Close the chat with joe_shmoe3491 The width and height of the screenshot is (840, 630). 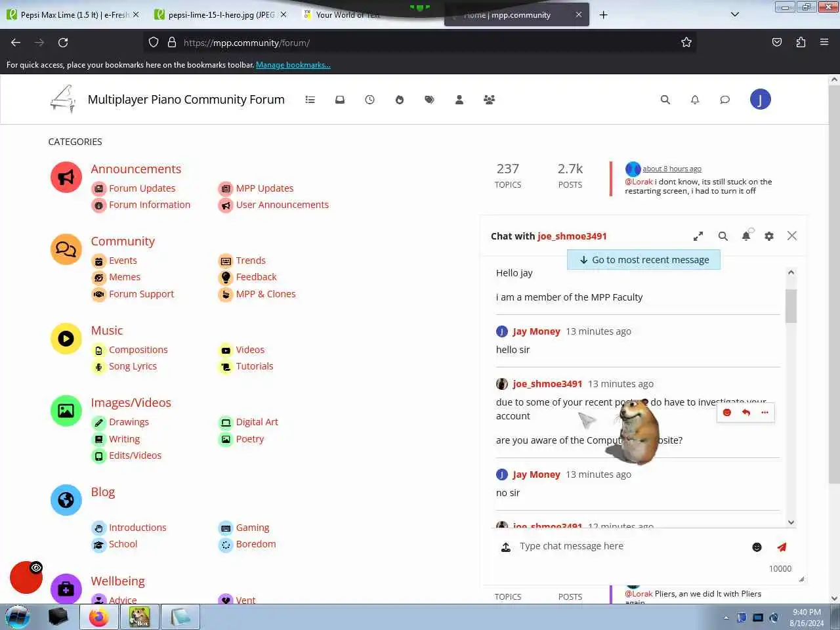pyautogui.click(x=792, y=236)
